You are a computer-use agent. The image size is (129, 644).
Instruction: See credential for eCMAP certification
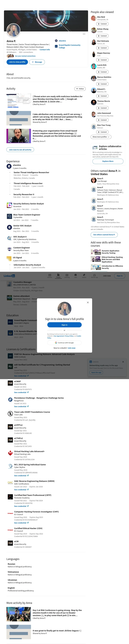click(21, 392)
